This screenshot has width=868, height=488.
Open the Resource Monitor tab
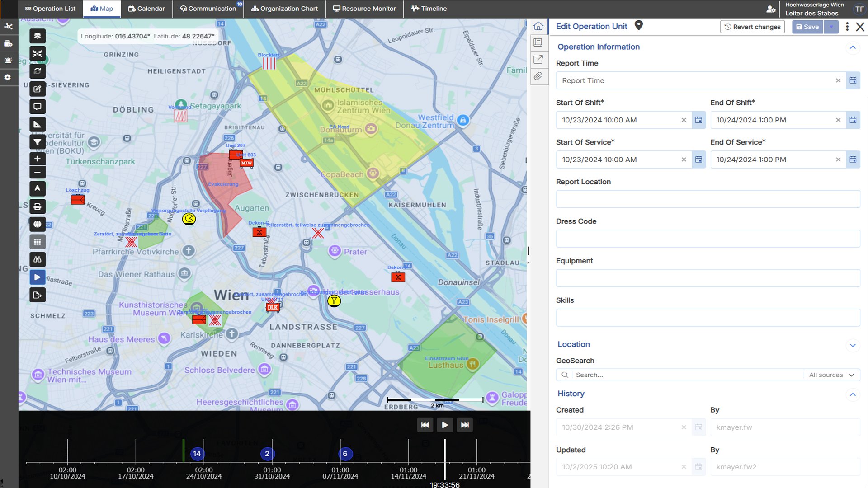point(364,9)
